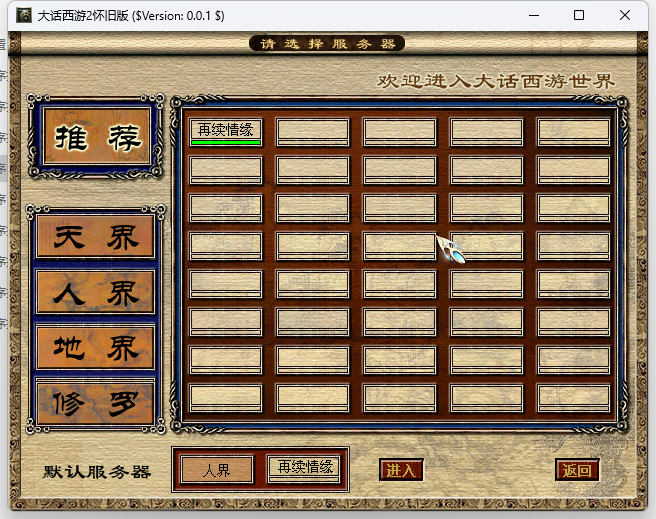
Task: Switch to the 天界 server zone
Action: [x=95, y=236]
